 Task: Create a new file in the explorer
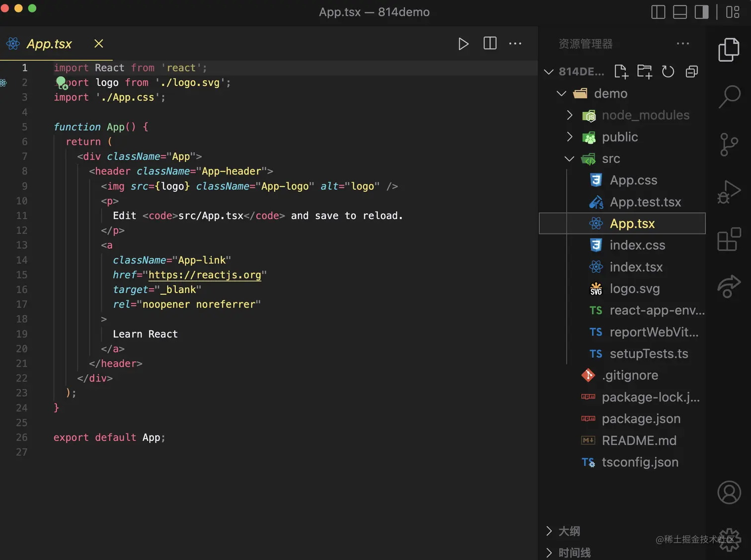coord(621,71)
